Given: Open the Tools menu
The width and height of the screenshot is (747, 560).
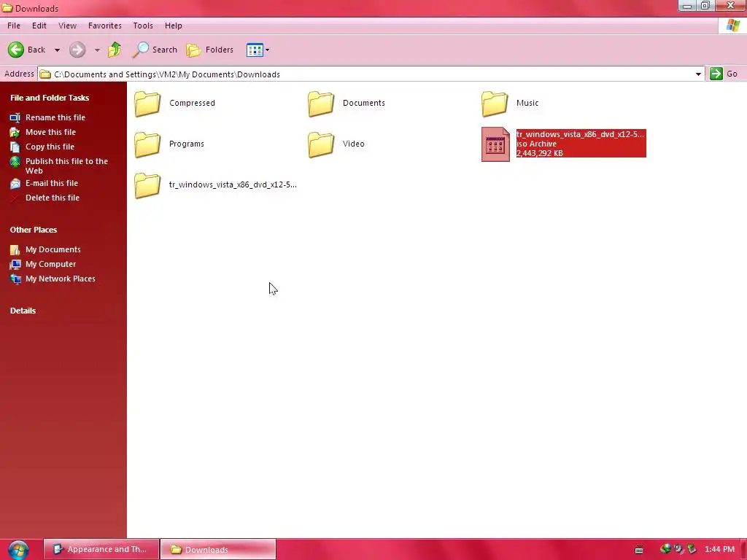Looking at the screenshot, I should pos(143,26).
